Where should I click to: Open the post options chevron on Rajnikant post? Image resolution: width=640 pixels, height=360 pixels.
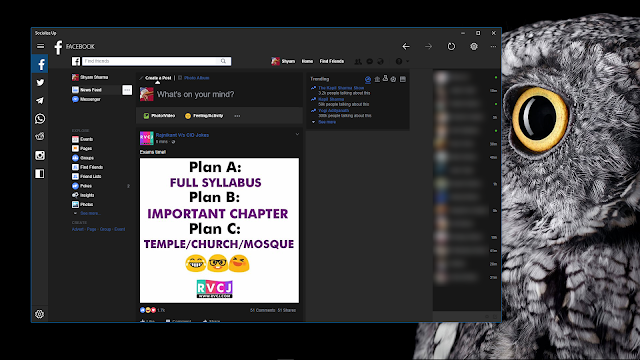(297, 134)
